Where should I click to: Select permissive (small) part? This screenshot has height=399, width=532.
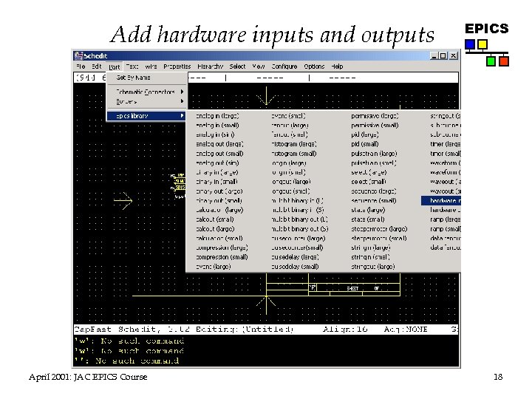click(375, 125)
